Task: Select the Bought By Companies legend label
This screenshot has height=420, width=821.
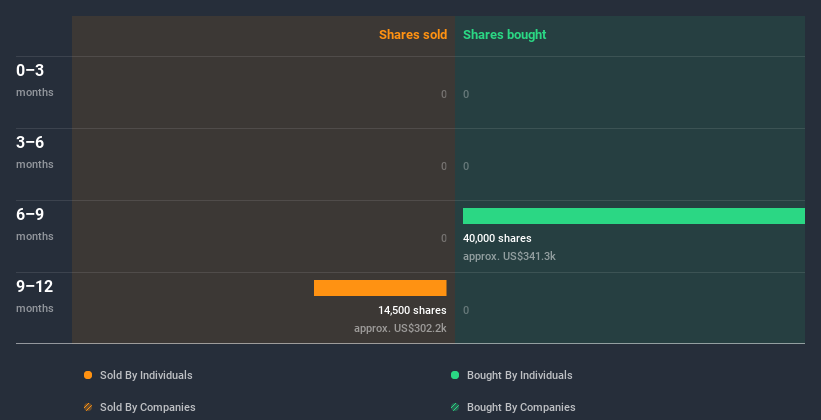Action: pos(521,407)
